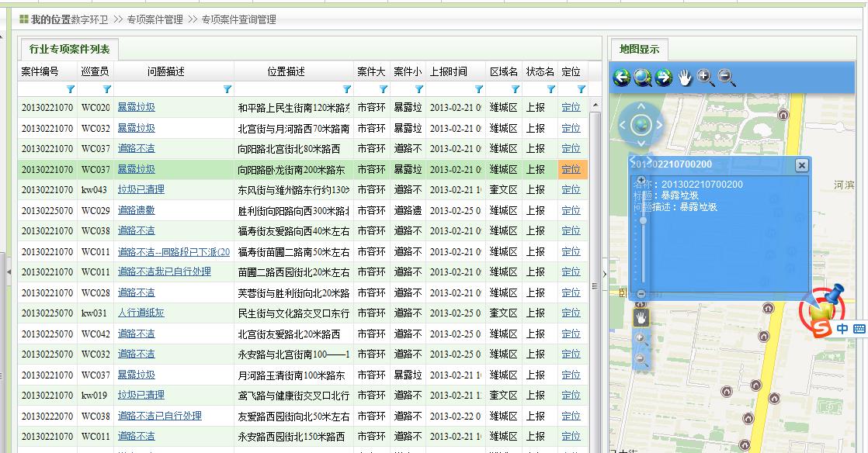The image size is (868, 453).
Task: Click 定位 link for the kw031 row
Action: (x=571, y=313)
